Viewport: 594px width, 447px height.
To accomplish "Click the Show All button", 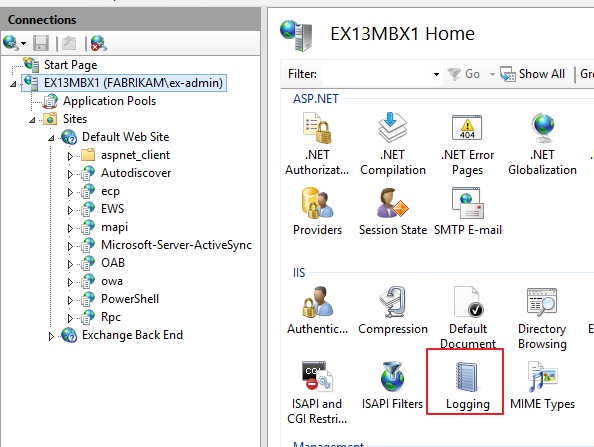I will 533,74.
